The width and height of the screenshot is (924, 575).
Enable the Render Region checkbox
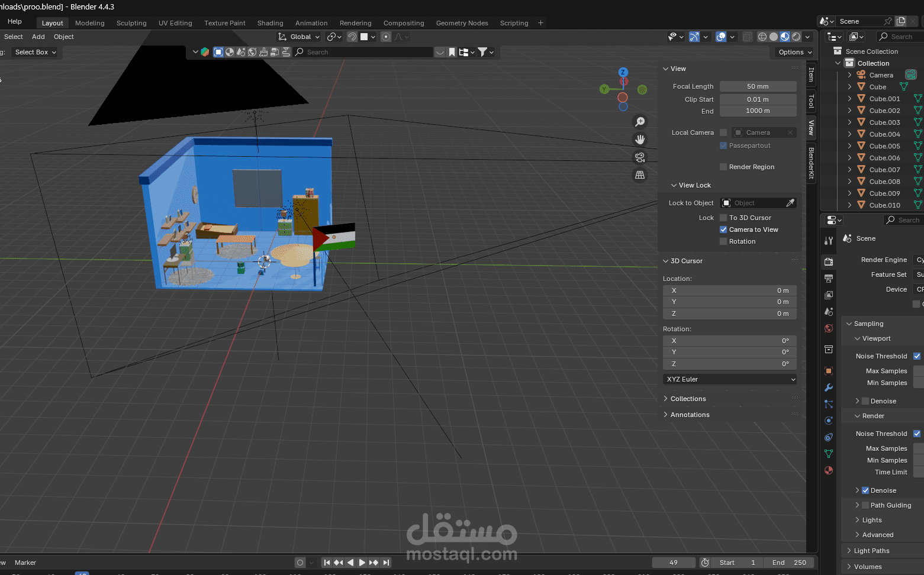click(723, 167)
